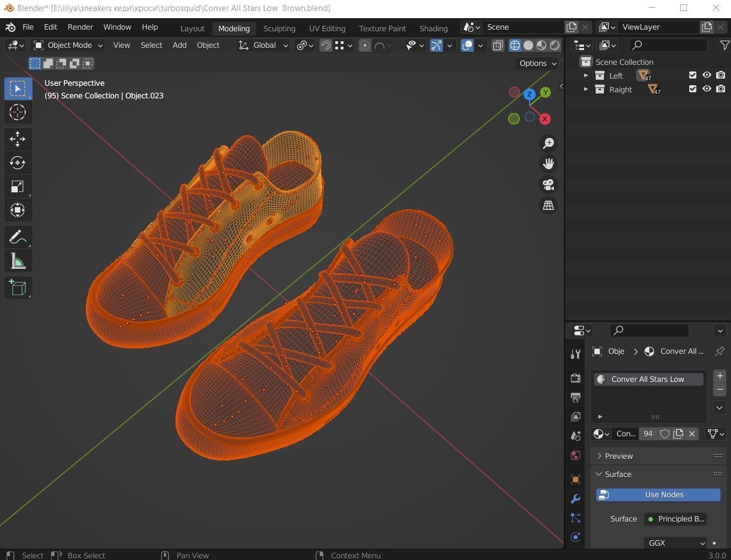
Task: Toggle X-ray mode
Action: [x=498, y=45]
